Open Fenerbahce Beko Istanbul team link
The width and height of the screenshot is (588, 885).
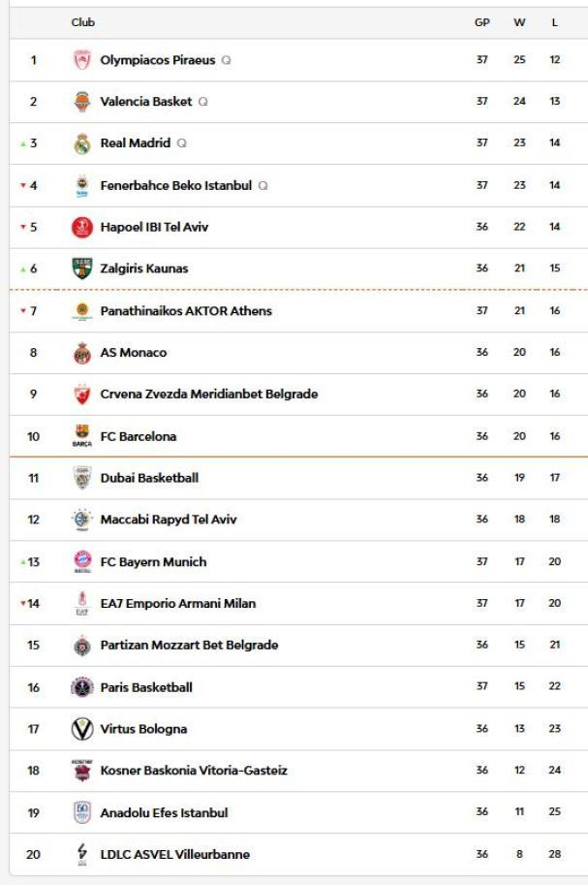click(175, 185)
